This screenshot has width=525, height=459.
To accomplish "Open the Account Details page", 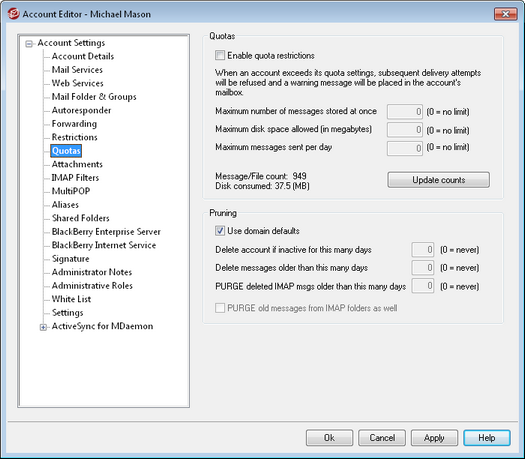I will coord(83,56).
